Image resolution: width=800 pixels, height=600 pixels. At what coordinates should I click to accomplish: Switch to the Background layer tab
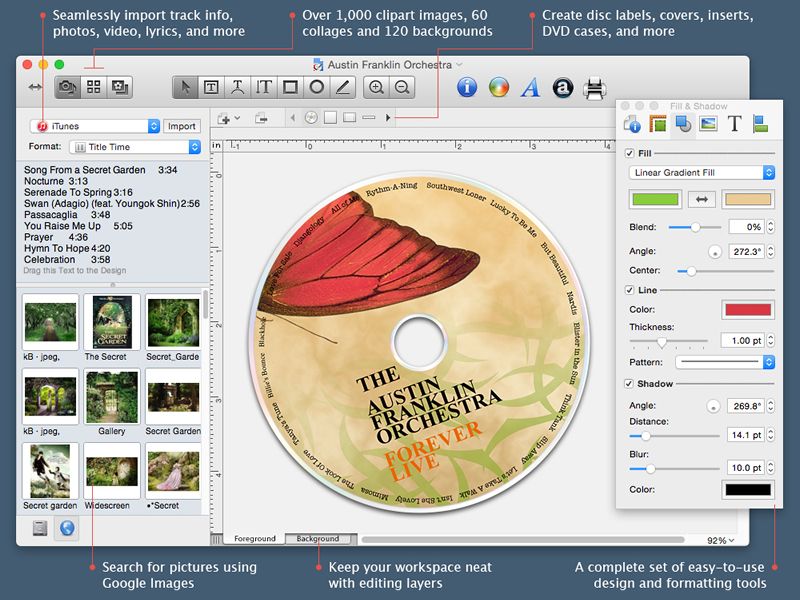click(x=318, y=538)
